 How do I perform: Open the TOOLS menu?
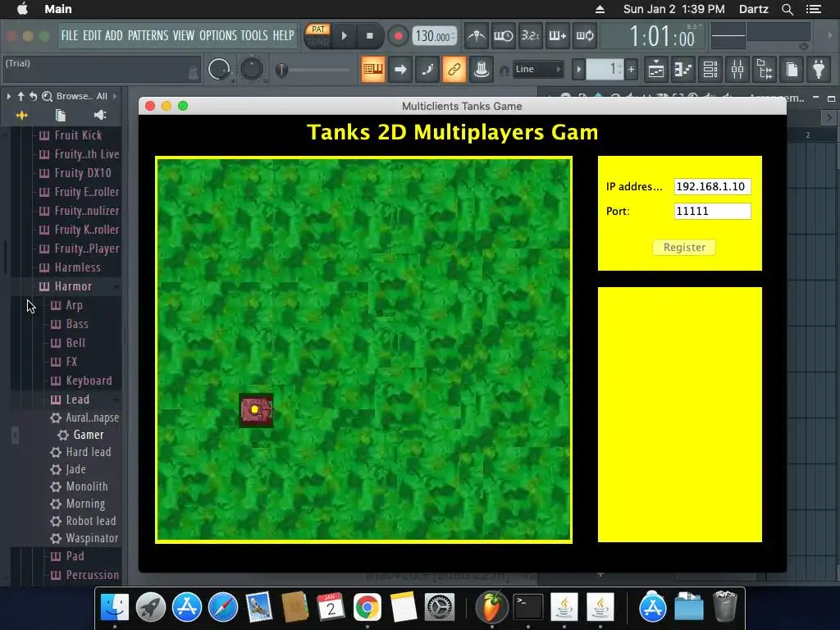pos(254,35)
